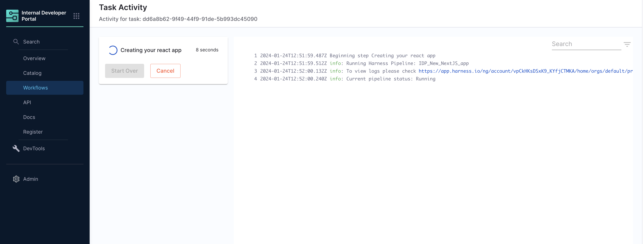Viewport: 644px width, 244px height.
Task: Click the DevTools wrench icon
Action: coord(16,148)
